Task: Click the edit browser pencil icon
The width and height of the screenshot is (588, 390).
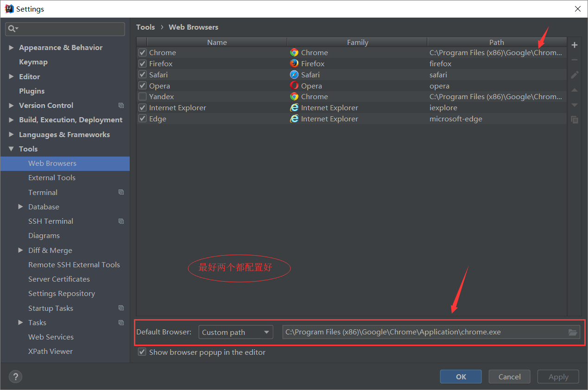Action: pos(575,75)
